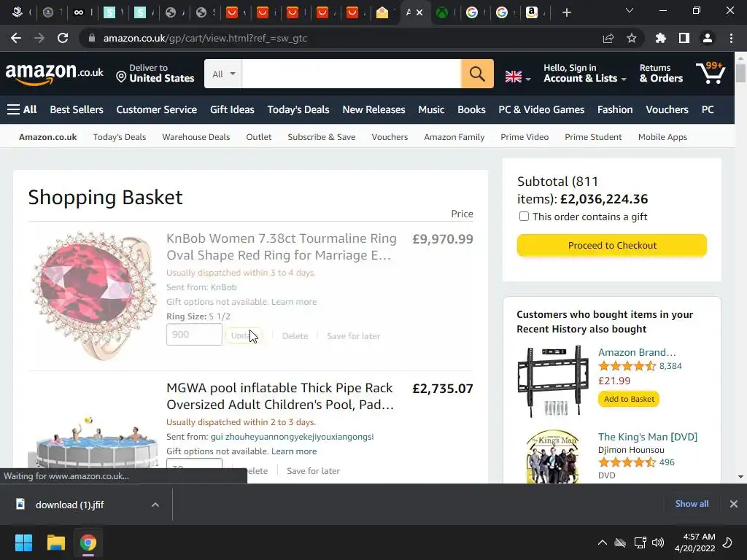Switch to the Amazon 'a' tab
747x560 pixels.
coord(532,13)
